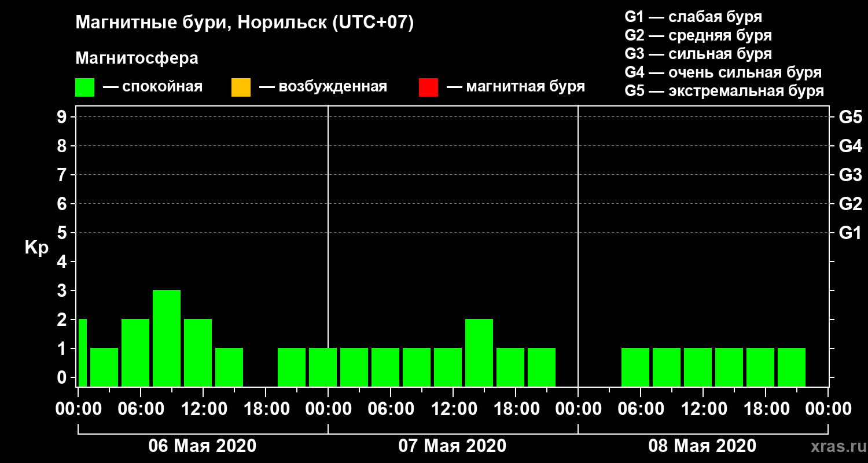This screenshot has width=868, height=463.
Task: Click the '08 Мая 2020' date label
Action: (x=703, y=446)
